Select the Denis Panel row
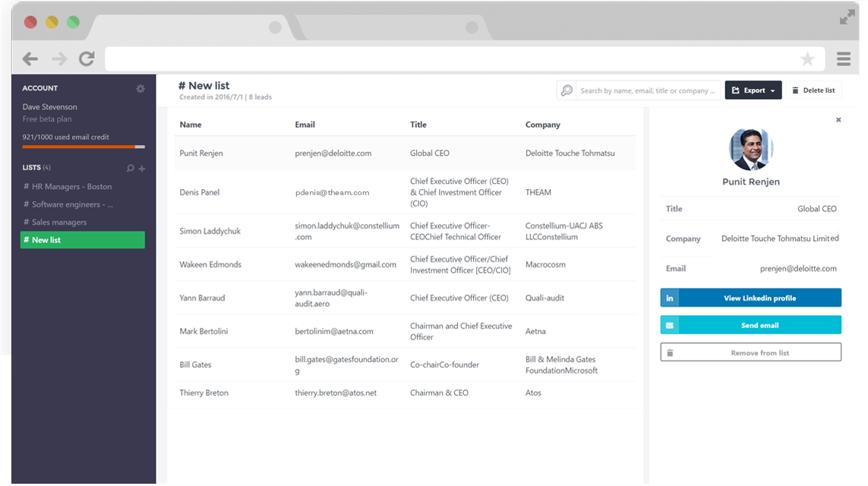 [x=406, y=192]
